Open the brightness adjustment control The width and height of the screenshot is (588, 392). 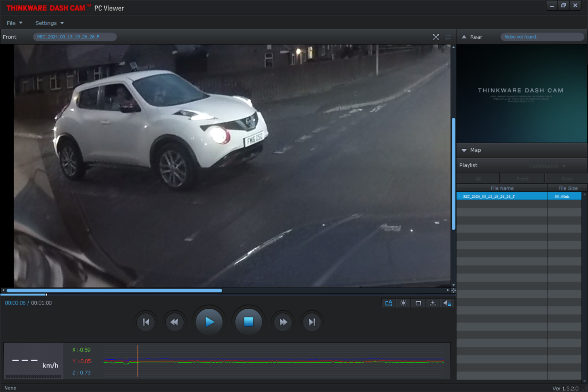coord(404,303)
